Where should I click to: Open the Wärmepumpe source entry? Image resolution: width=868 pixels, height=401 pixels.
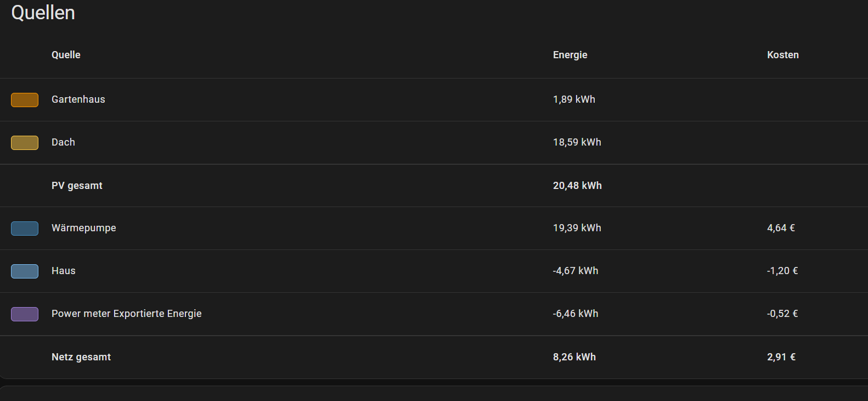84,228
